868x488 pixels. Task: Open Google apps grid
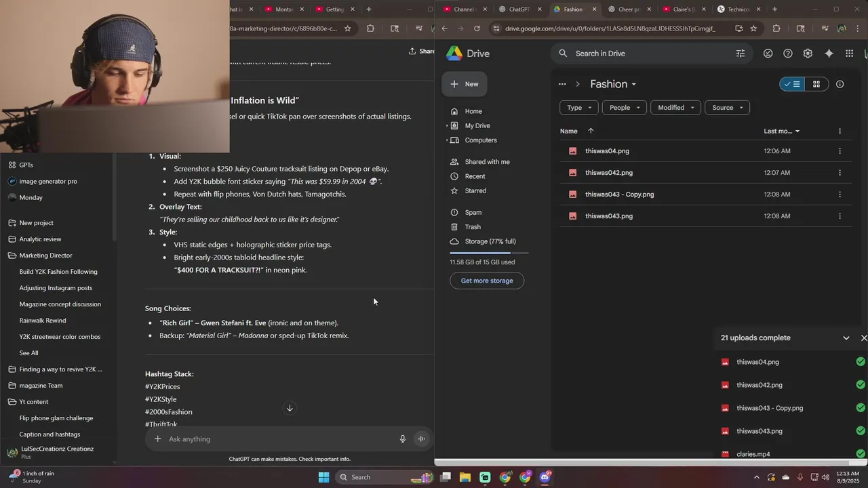tap(849, 54)
